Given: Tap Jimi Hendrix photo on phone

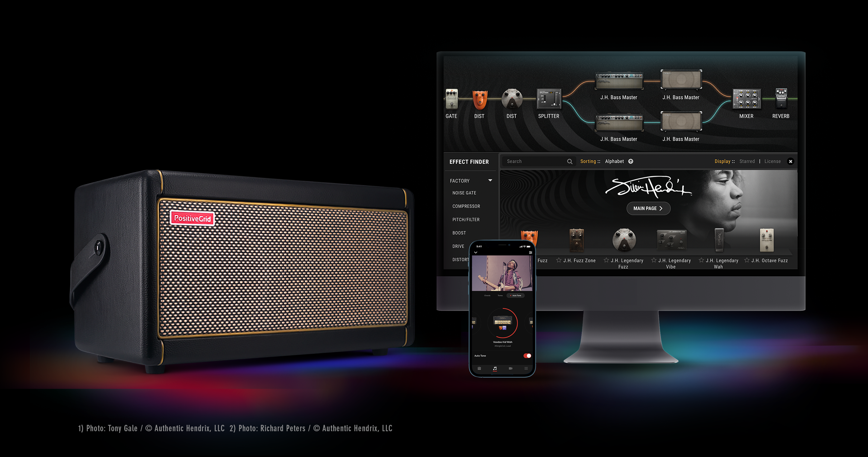Looking at the screenshot, I should 502,273.
